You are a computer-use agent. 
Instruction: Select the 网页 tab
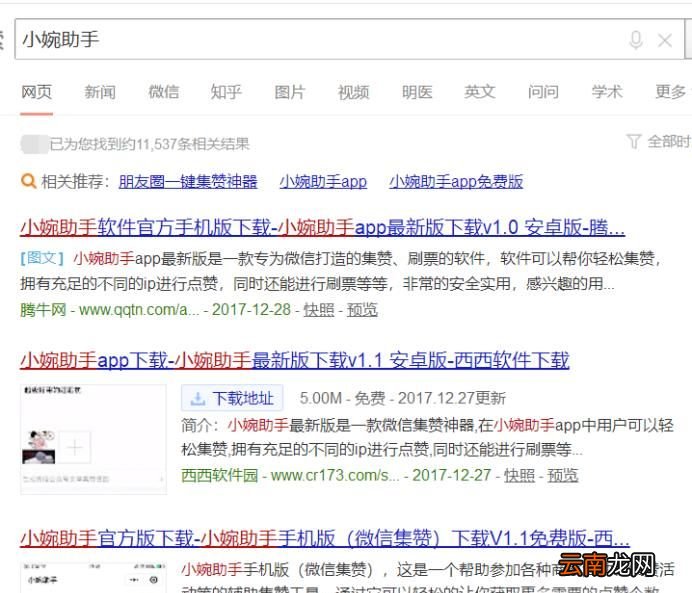click(x=37, y=92)
